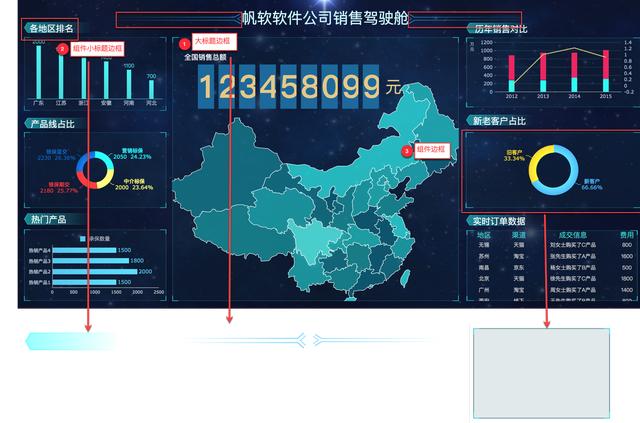Click the 广东 bar in regional ranking
This screenshot has height=423, width=640.
point(38,72)
